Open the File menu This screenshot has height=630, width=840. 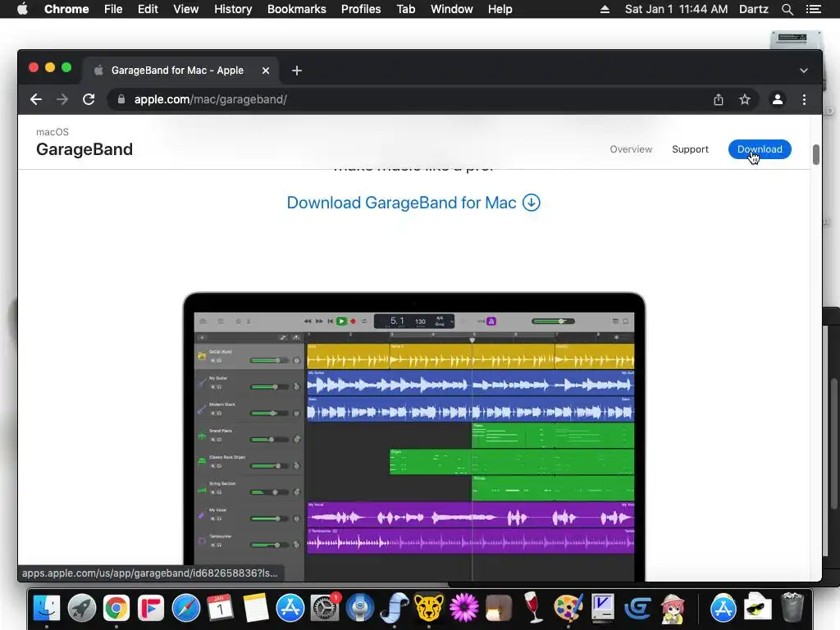(113, 9)
